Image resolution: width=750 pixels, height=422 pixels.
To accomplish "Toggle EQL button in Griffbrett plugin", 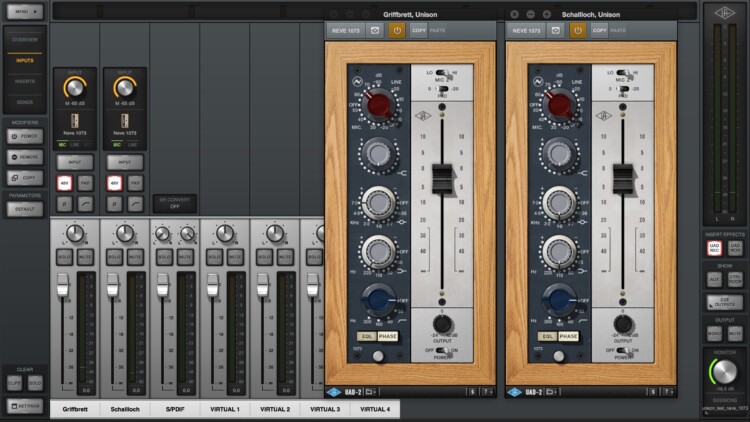I will [x=366, y=336].
